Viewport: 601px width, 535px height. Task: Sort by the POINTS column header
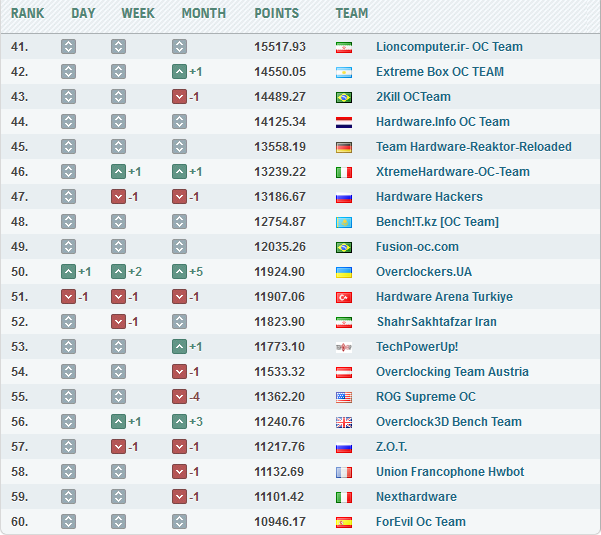pyautogui.click(x=277, y=13)
